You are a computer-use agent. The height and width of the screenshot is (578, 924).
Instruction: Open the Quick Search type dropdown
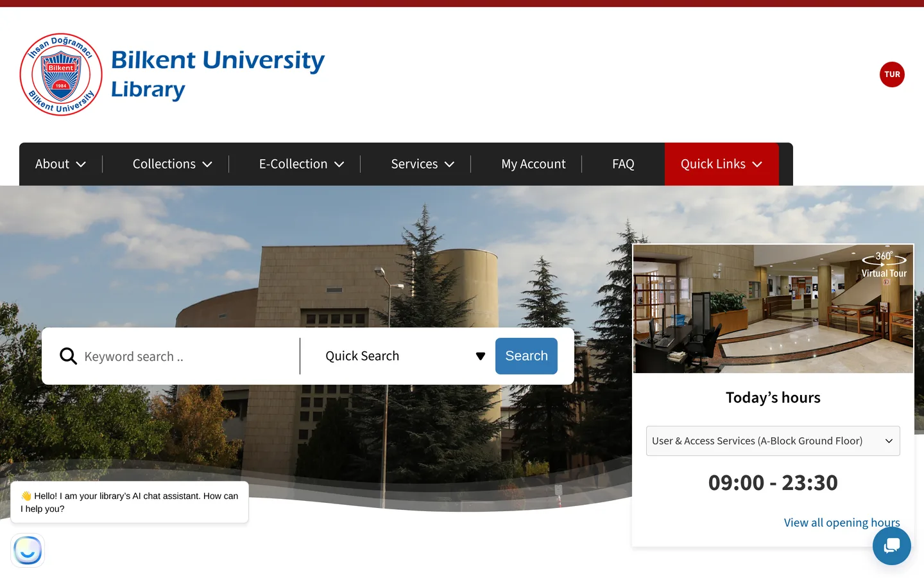[405, 356]
